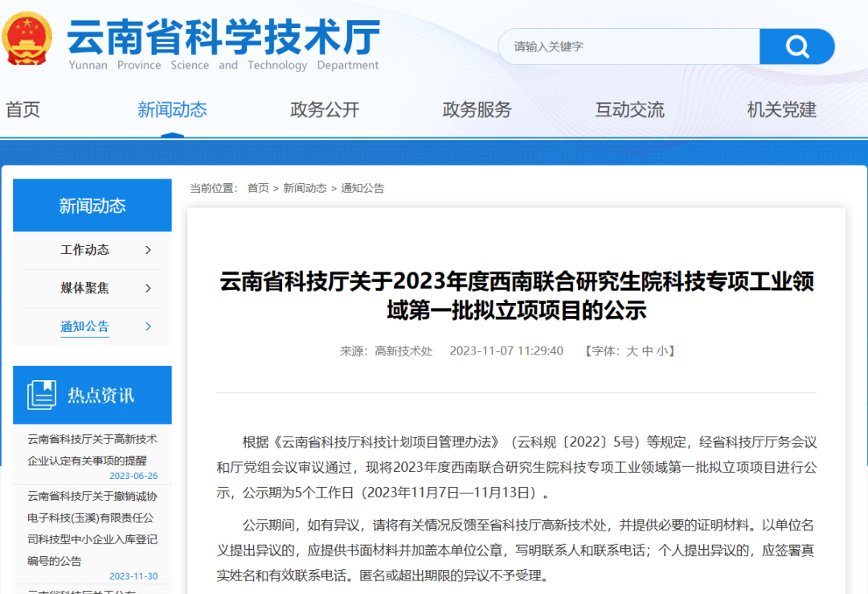
Task: Set font size to 小
Action: click(x=661, y=351)
